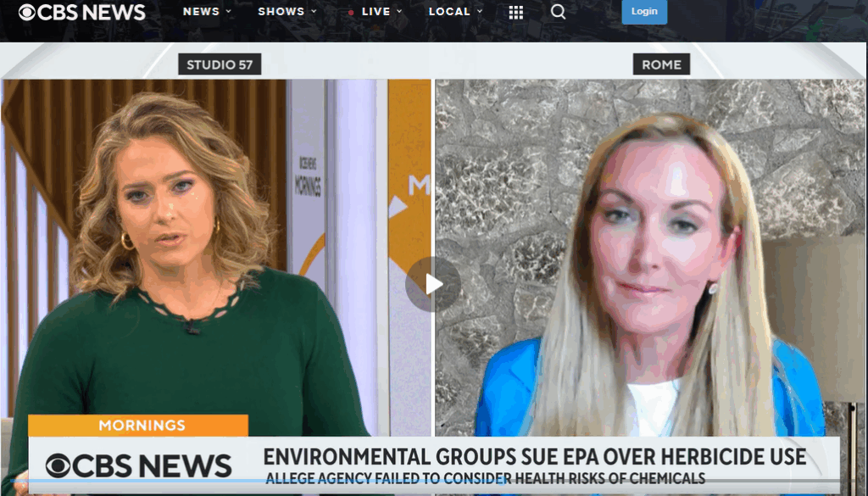Click the Studio 57 location label
The width and height of the screenshot is (868, 496).
pos(220,64)
